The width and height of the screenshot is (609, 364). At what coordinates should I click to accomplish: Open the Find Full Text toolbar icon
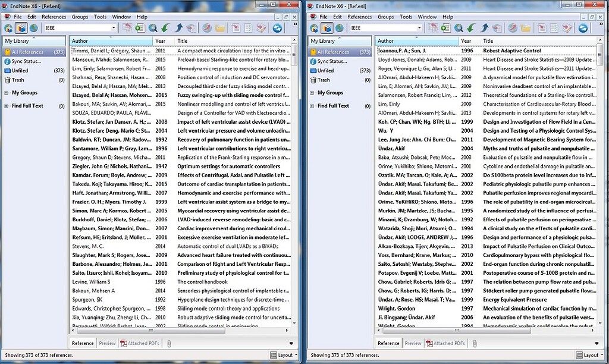click(192, 28)
